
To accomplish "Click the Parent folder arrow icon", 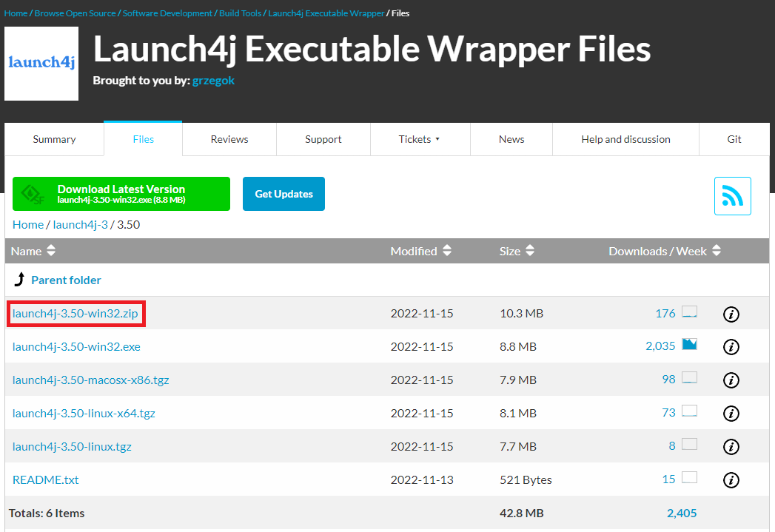I will point(19,280).
